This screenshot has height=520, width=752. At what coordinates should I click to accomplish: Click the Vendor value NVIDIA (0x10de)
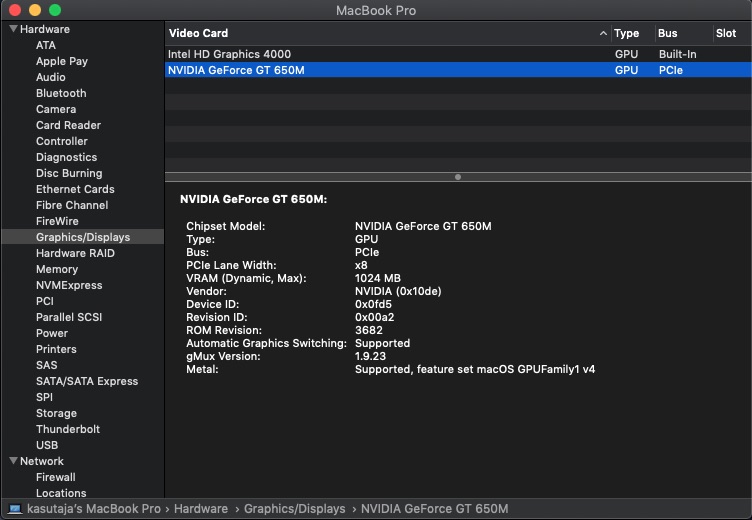pyautogui.click(x=398, y=291)
